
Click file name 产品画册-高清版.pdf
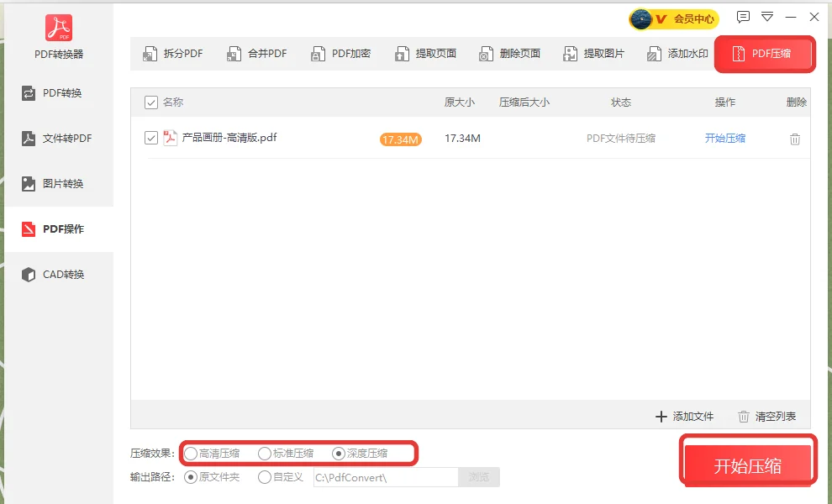click(x=229, y=138)
